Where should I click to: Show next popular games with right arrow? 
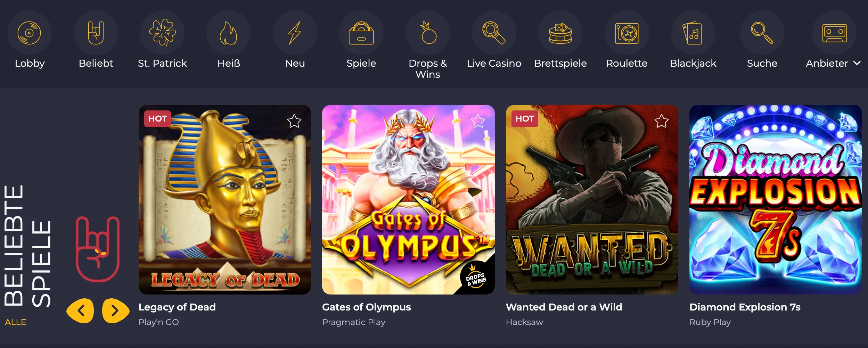click(x=115, y=311)
